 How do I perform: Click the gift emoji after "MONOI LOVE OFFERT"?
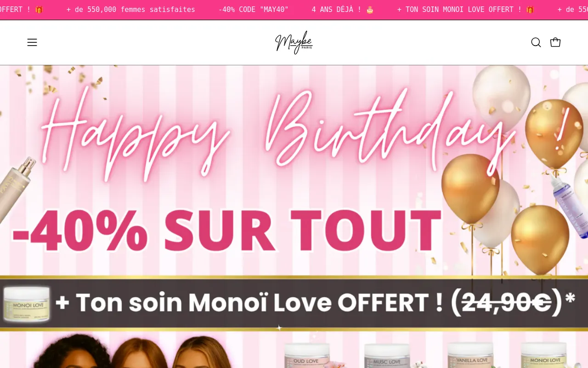click(x=530, y=10)
